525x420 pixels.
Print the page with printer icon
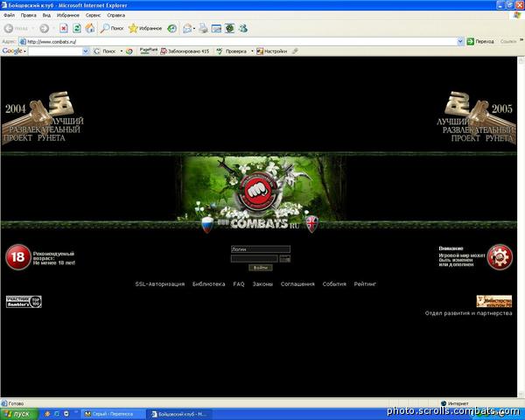click(x=203, y=29)
